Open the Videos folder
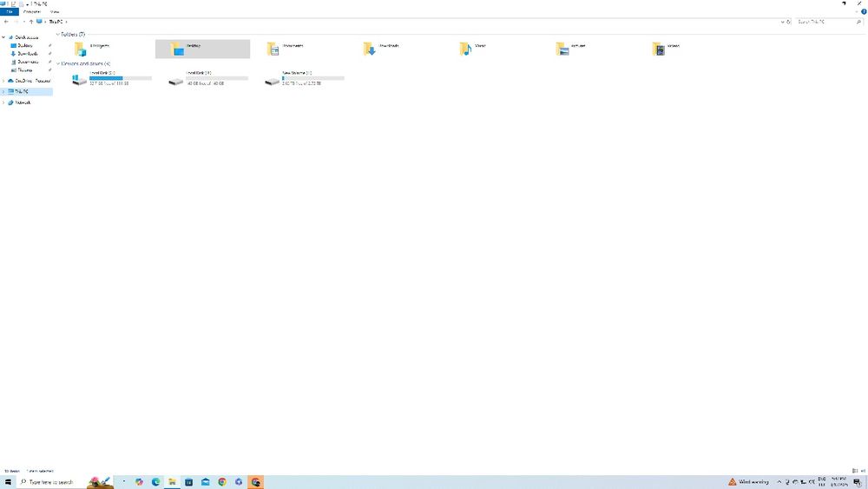The width and height of the screenshot is (868, 489). pos(684,49)
